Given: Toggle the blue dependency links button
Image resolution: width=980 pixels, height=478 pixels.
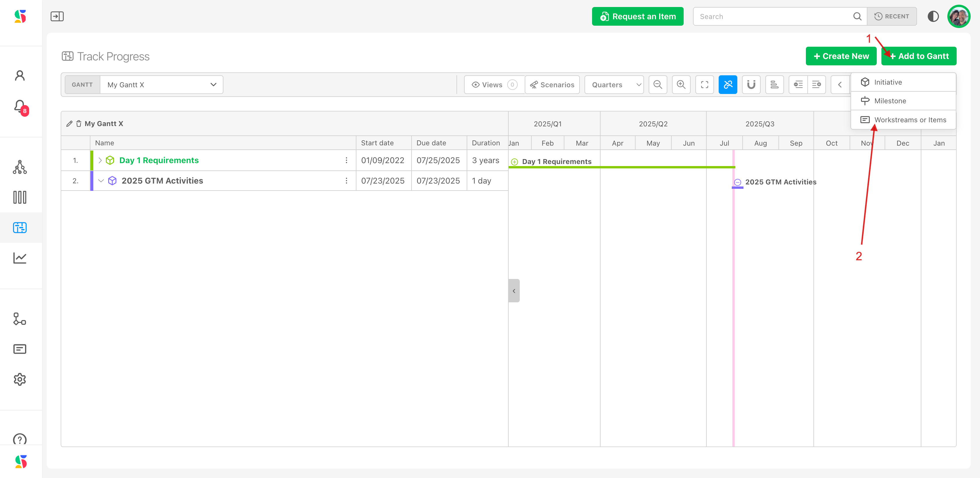Looking at the screenshot, I should (727, 85).
